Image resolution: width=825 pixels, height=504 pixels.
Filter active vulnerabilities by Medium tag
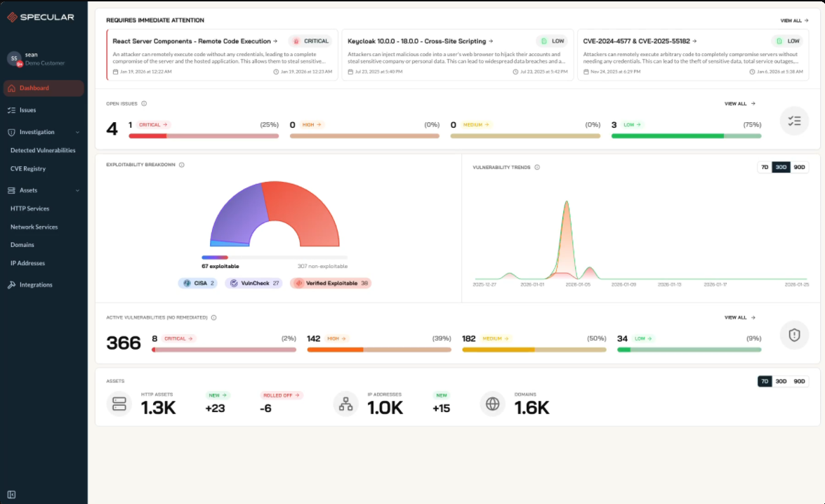[x=496, y=339]
